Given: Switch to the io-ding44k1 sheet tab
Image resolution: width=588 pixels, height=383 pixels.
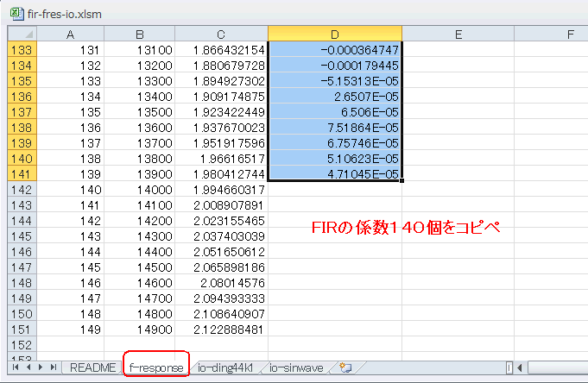Looking at the screenshot, I should [x=225, y=367].
